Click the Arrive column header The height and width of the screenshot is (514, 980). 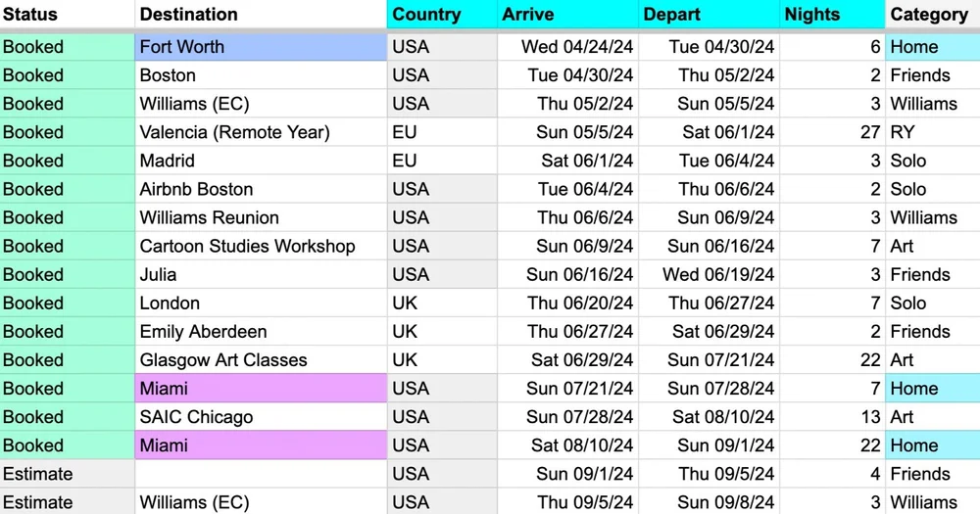coord(567,15)
